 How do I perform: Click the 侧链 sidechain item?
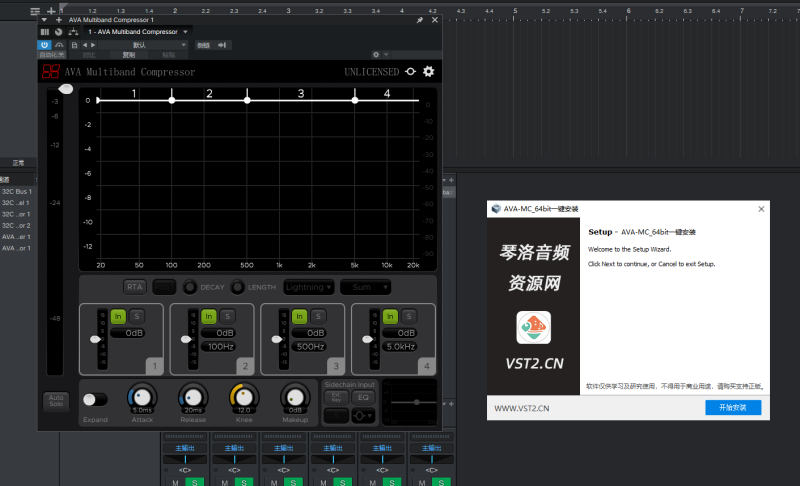[x=203, y=45]
